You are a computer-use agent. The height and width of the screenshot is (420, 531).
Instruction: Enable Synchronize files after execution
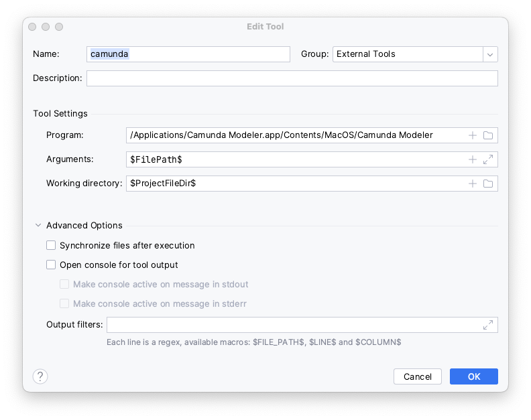(51, 245)
